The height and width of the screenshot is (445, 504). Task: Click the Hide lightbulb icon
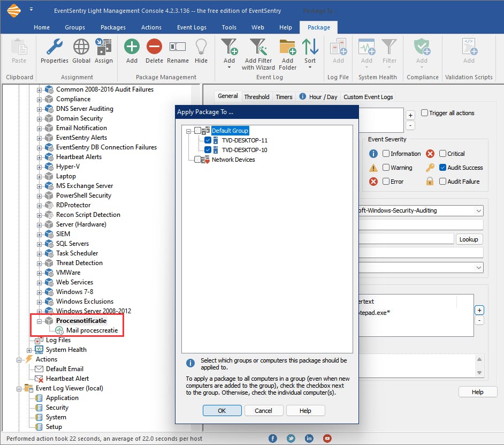click(x=201, y=47)
